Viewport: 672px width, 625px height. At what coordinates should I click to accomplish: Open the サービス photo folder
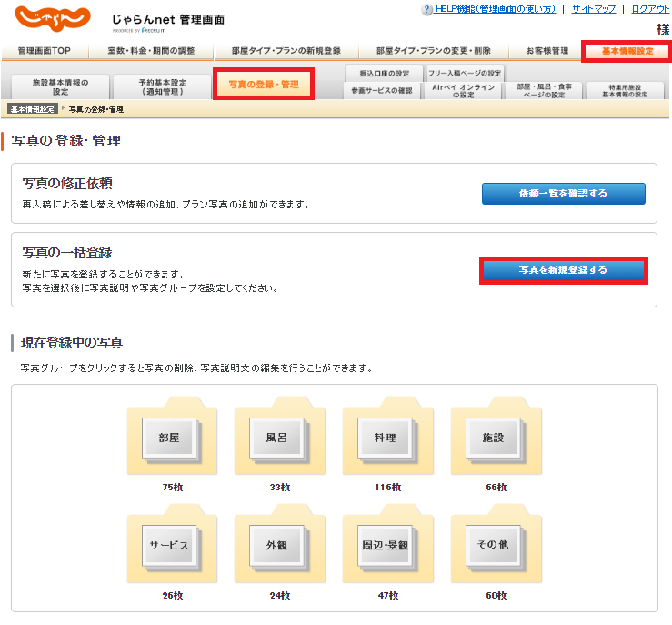coord(168,545)
